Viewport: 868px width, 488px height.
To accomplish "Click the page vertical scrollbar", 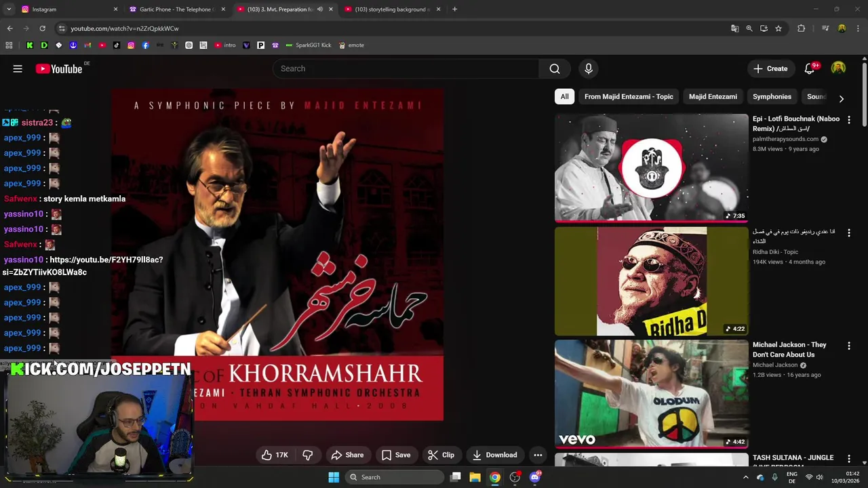I will click(x=865, y=95).
